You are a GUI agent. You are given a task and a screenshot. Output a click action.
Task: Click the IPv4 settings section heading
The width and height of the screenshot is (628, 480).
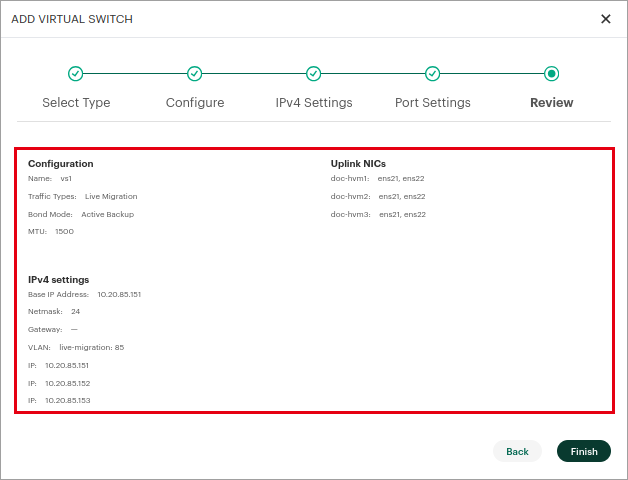pyautogui.click(x=58, y=279)
